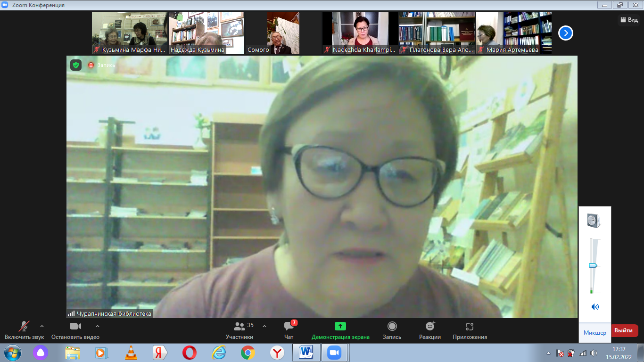Image resolution: width=644 pixels, height=362 pixels.
Task: Show next participants with blue arrow
Action: pos(565,33)
